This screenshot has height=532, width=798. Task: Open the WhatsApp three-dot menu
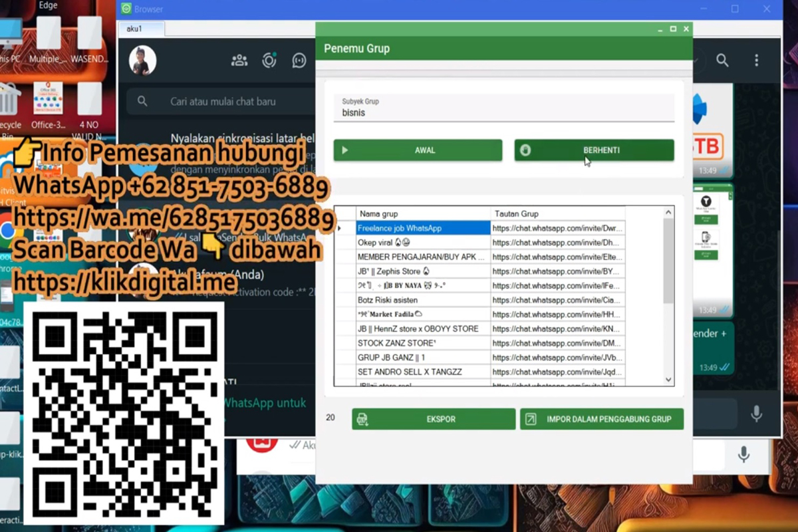(756, 61)
